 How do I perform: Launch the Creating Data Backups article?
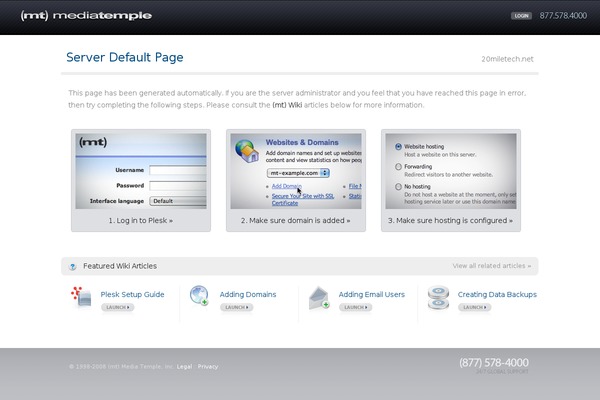pyautogui.click(x=474, y=308)
